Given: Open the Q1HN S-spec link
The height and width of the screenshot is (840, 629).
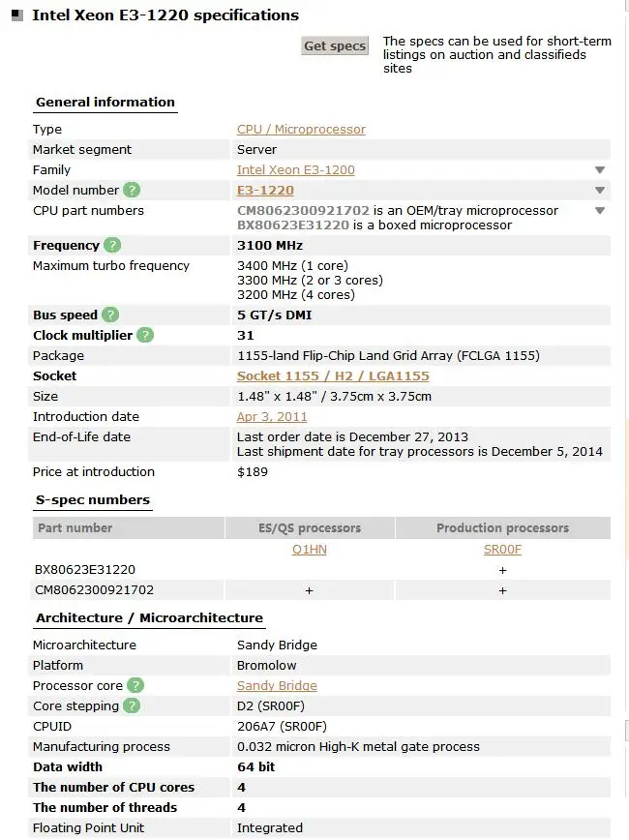Looking at the screenshot, I should 310,550.
